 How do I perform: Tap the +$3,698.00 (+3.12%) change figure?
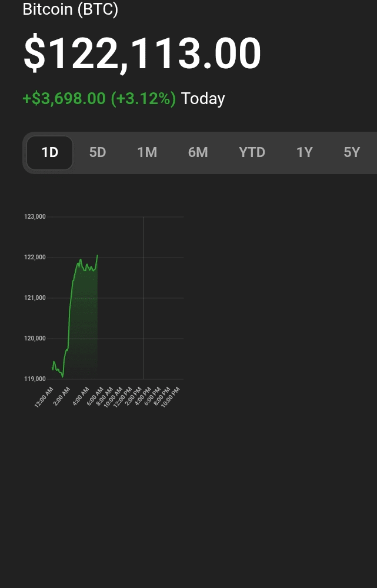pos(99,99)
